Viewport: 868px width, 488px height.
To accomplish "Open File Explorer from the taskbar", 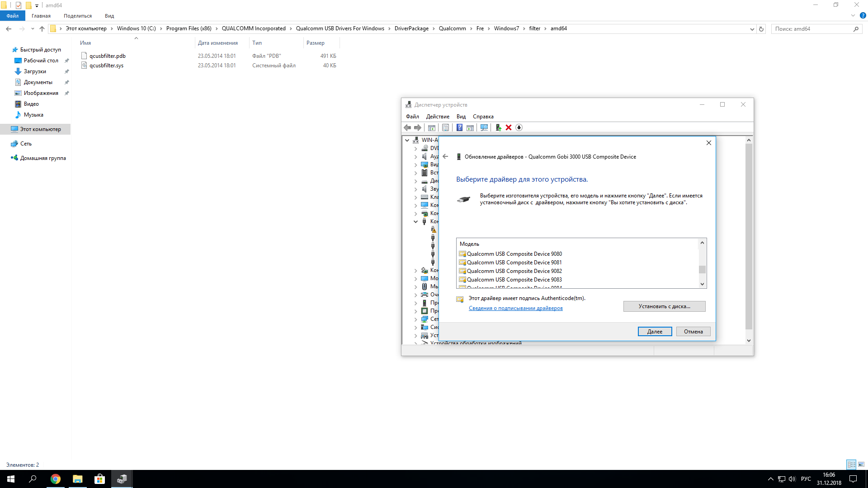I will 78,479.
